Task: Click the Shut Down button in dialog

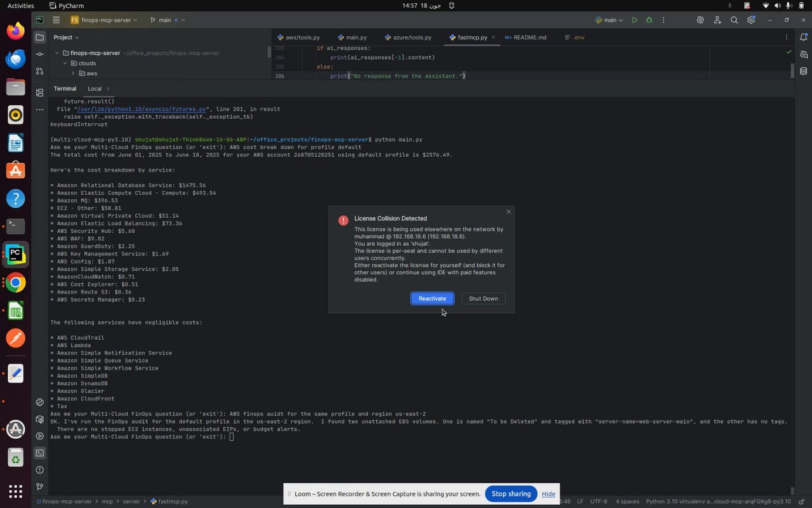Action: click(483, 298)
